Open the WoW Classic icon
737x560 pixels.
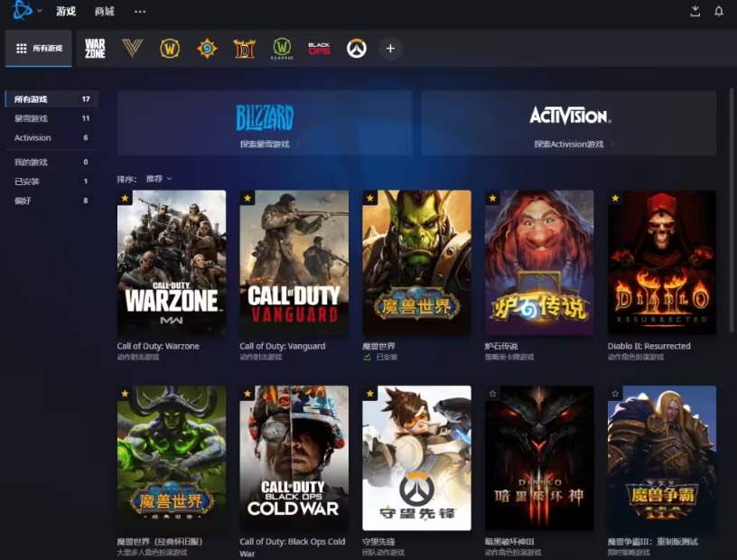[282, 49]
